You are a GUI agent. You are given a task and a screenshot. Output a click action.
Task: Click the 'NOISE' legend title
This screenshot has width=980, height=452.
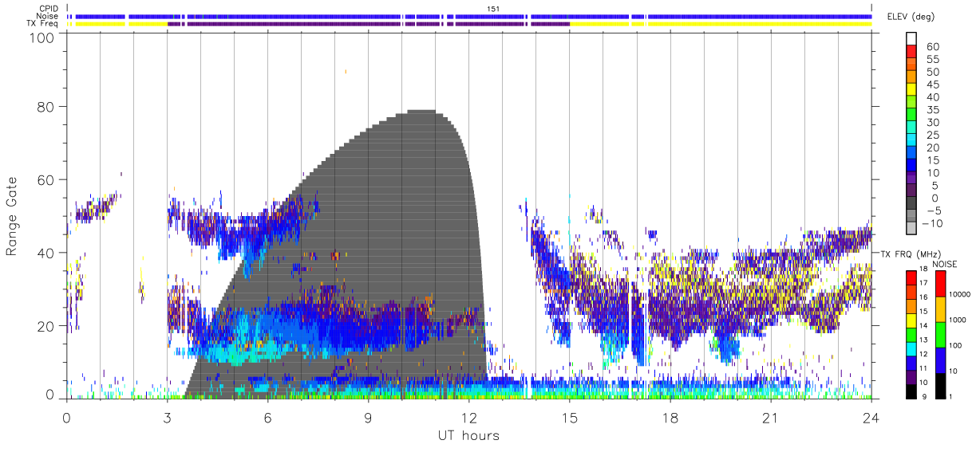point(945,264)
